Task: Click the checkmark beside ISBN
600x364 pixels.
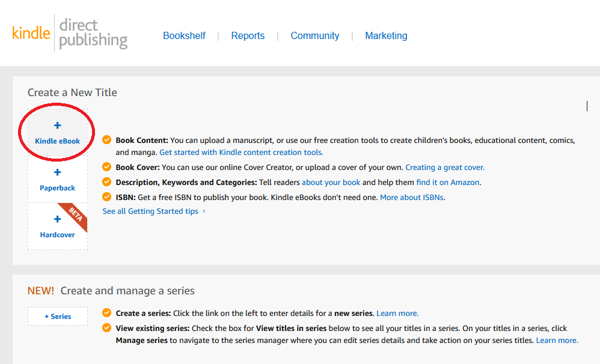Action: [x=106, y=196]
